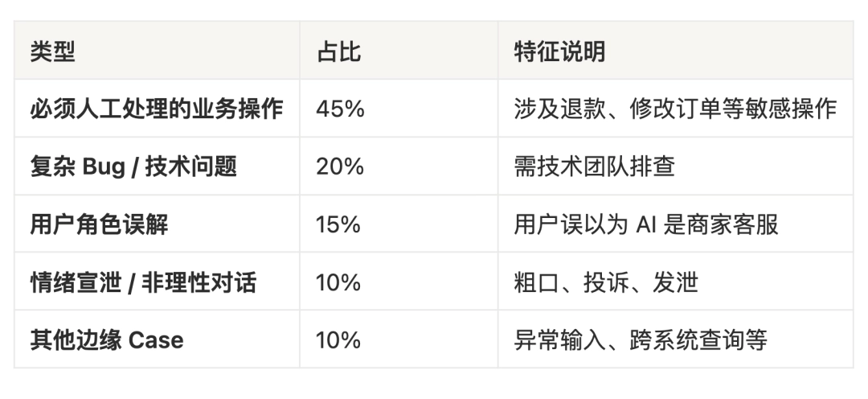This screenshot has width=868, height=399.
Task: Click the 情绪宣泄 / 非理性对话 cell
Action: tap(143, 282)
